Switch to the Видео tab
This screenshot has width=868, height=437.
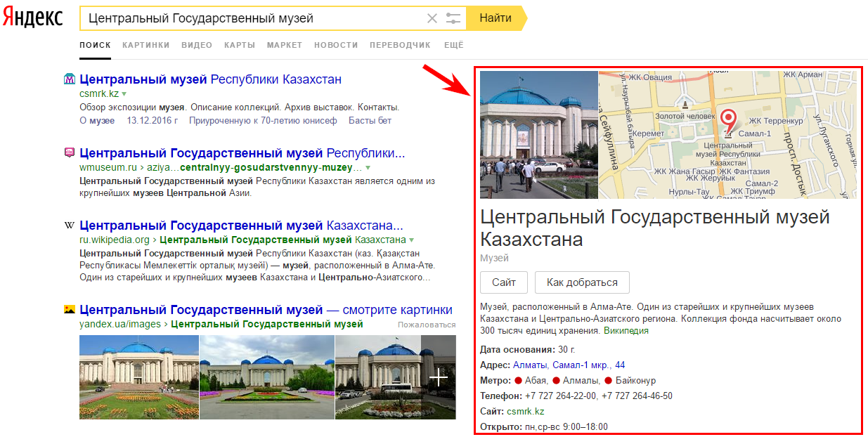[197, 45]
